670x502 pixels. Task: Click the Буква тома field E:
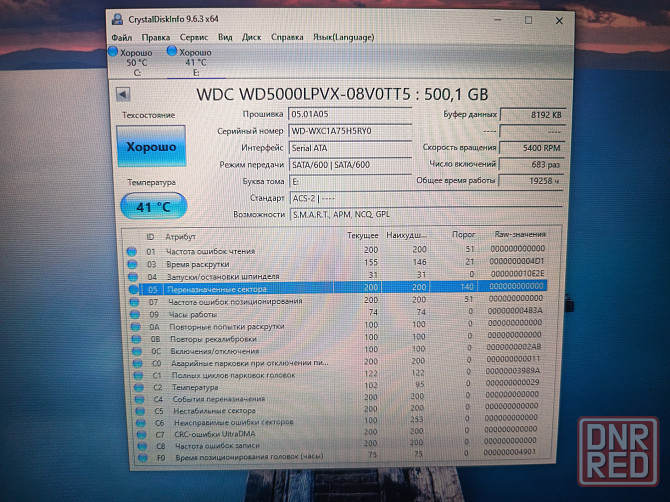pyautogui.click(x=350, y=182)
